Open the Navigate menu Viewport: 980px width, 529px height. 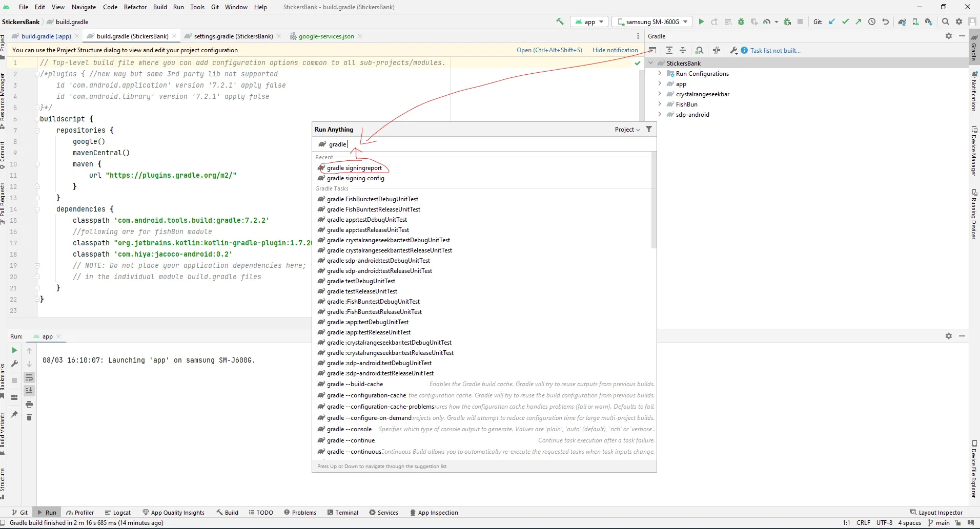[x=84, y=7]
